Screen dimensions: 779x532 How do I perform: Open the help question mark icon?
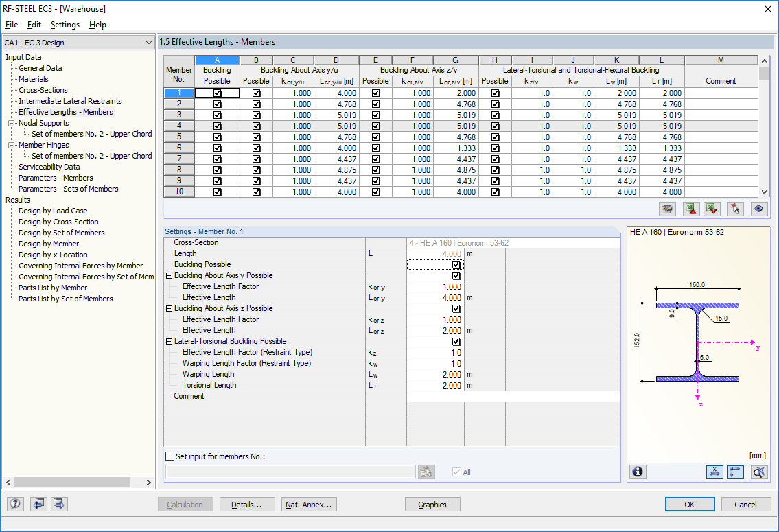(15, 504)
